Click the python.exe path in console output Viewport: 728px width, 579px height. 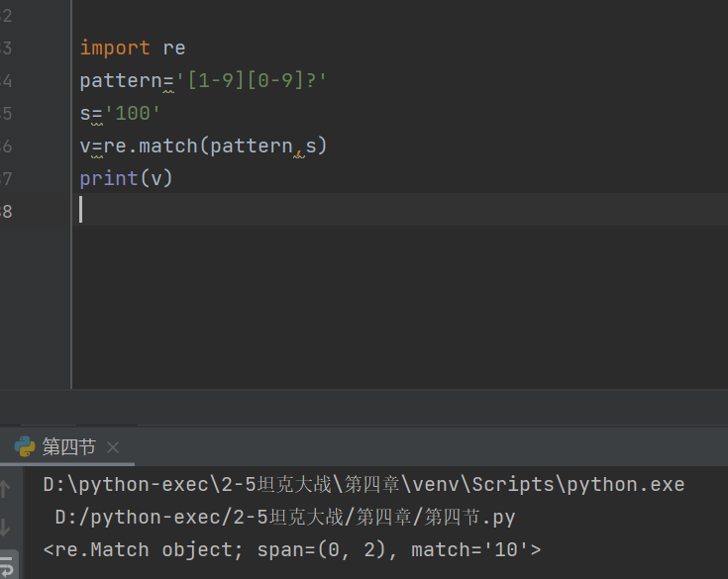click(364, 484)
